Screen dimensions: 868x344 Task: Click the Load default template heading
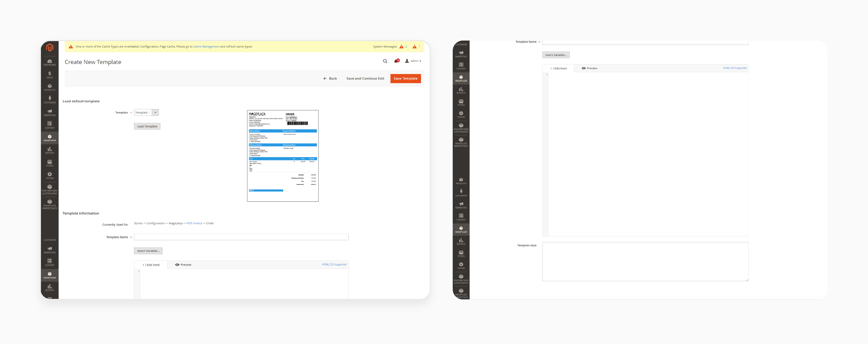[81, 101]
